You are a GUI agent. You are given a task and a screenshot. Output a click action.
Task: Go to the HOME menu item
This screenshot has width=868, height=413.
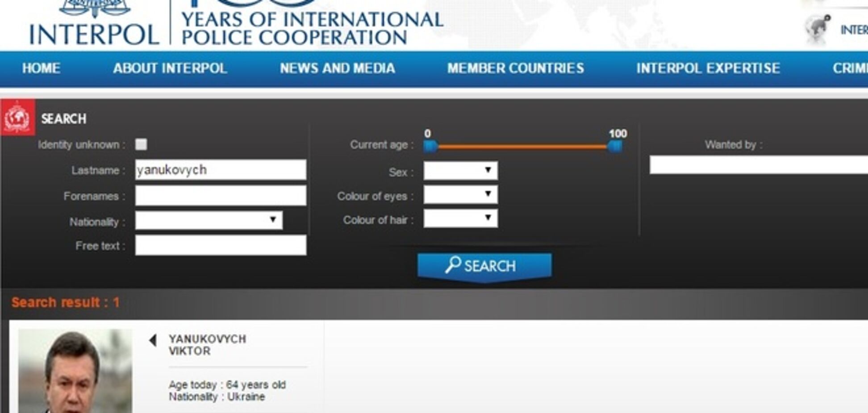(41, 68)
